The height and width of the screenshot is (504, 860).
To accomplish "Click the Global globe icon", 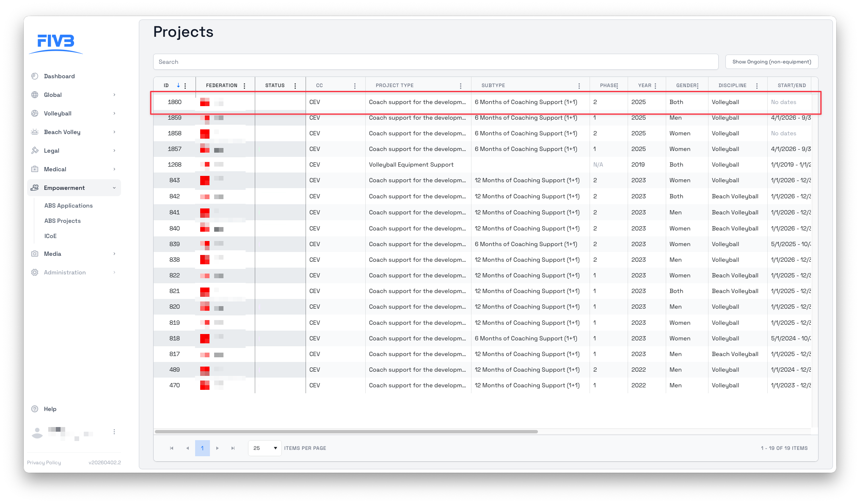I will coord(35,95).
